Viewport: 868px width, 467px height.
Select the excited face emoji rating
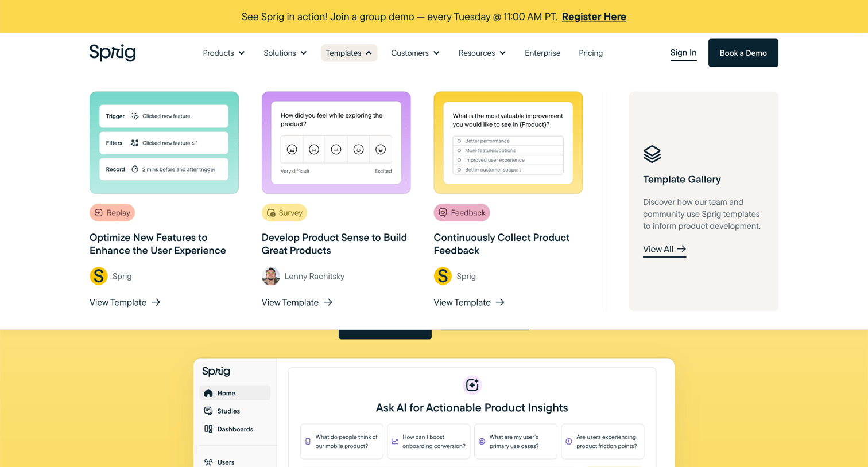pos(381,150)
